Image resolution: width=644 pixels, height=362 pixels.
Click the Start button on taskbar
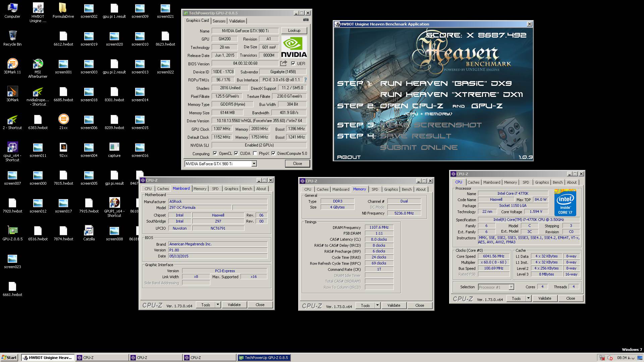pos(9,358)
